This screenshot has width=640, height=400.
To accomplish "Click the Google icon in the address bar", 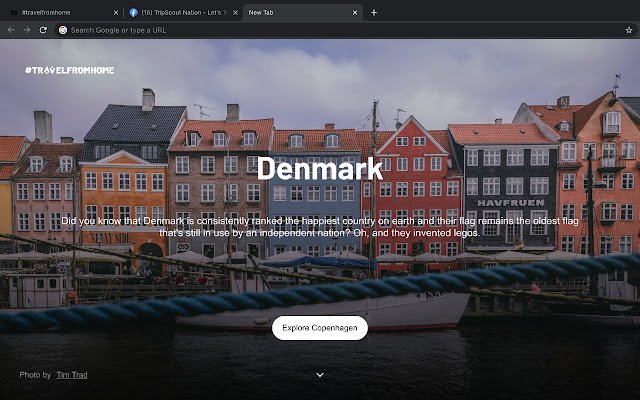I will pos(63,30).
